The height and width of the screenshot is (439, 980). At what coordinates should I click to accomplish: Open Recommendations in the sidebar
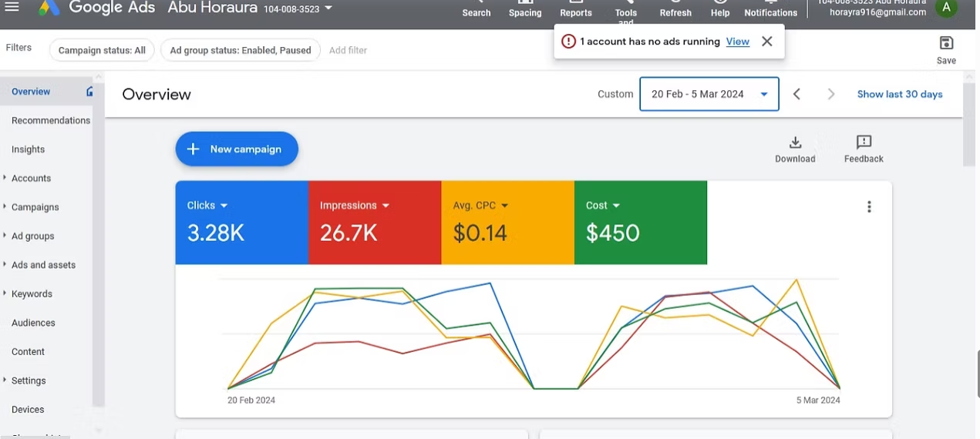51,120
